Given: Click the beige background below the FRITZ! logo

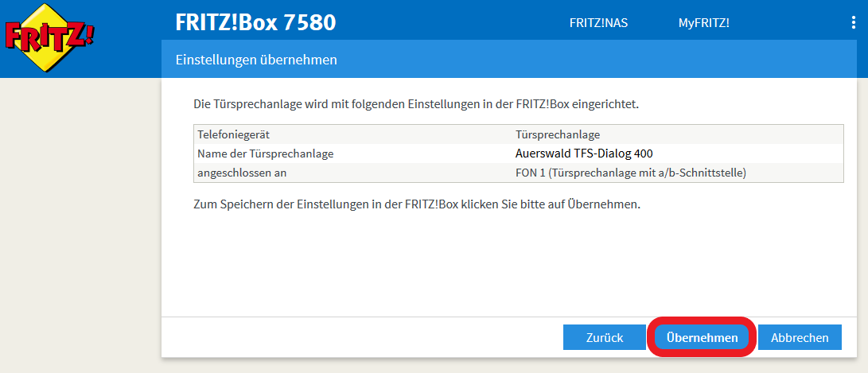Looking at the screenshot, I should [80, 223].
